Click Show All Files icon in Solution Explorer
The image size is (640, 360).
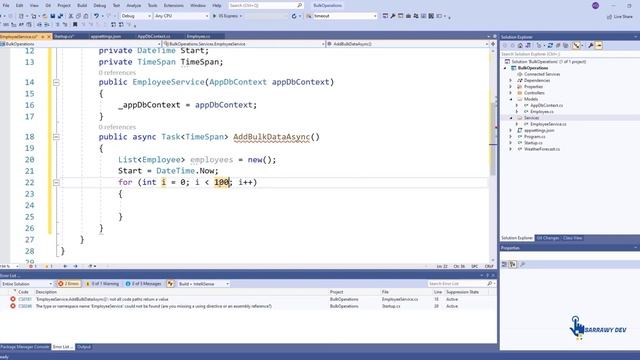[565, 45]
